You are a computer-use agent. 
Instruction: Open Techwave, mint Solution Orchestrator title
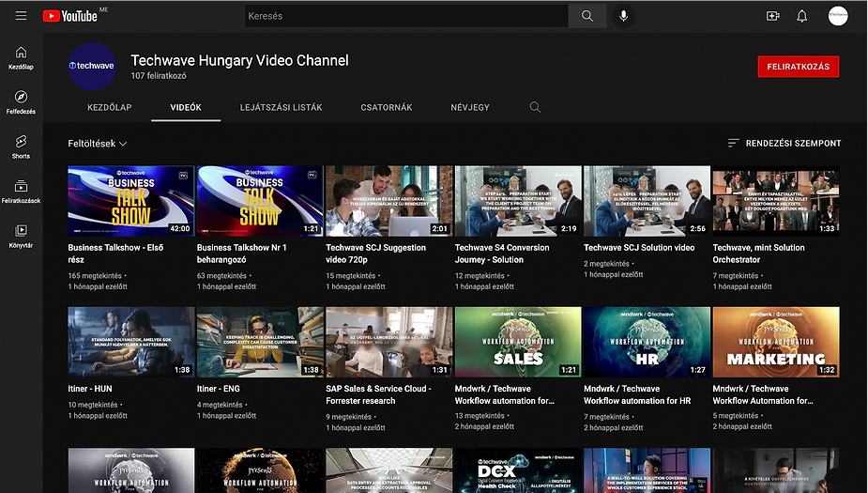point(758,254)
